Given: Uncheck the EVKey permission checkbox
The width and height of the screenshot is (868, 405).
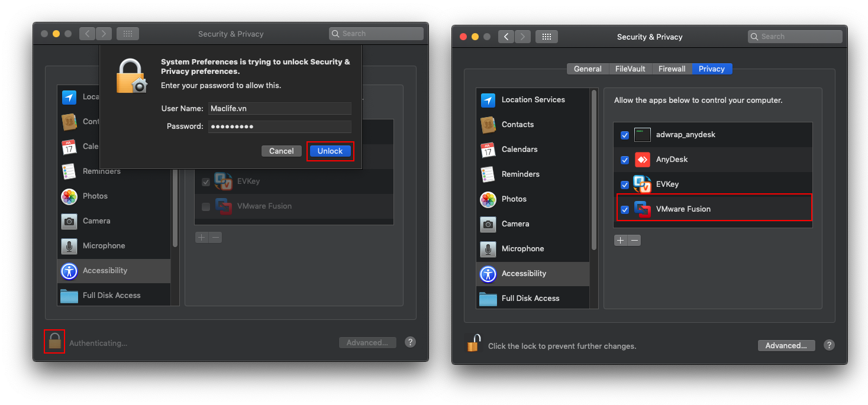Looking at the screenshot, I should click(624, 184).
